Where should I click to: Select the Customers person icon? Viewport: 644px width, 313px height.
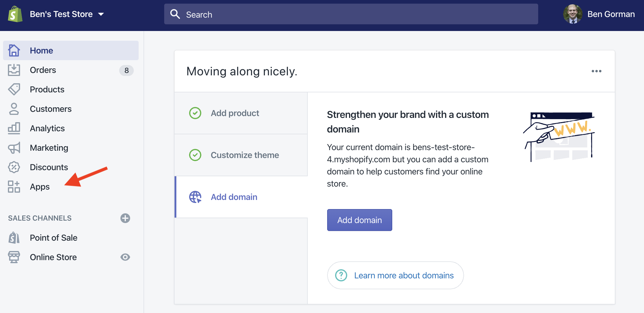(14, 109)
